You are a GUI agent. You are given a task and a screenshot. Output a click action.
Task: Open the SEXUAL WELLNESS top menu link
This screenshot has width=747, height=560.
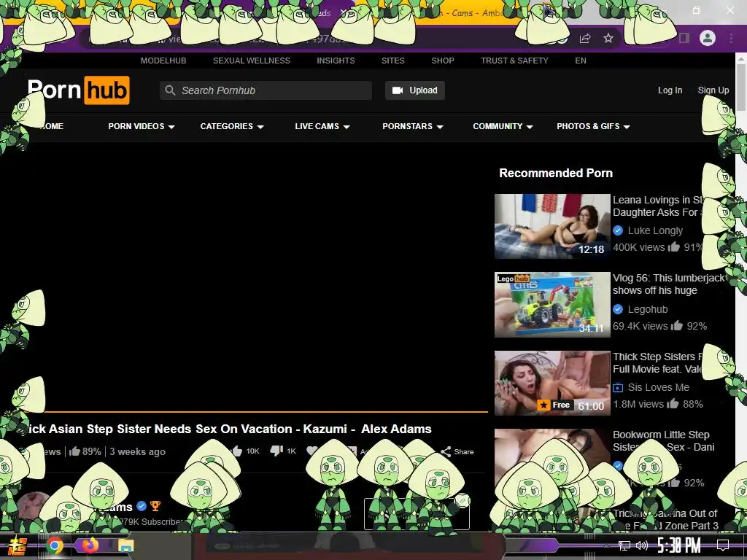click(252, 61)
